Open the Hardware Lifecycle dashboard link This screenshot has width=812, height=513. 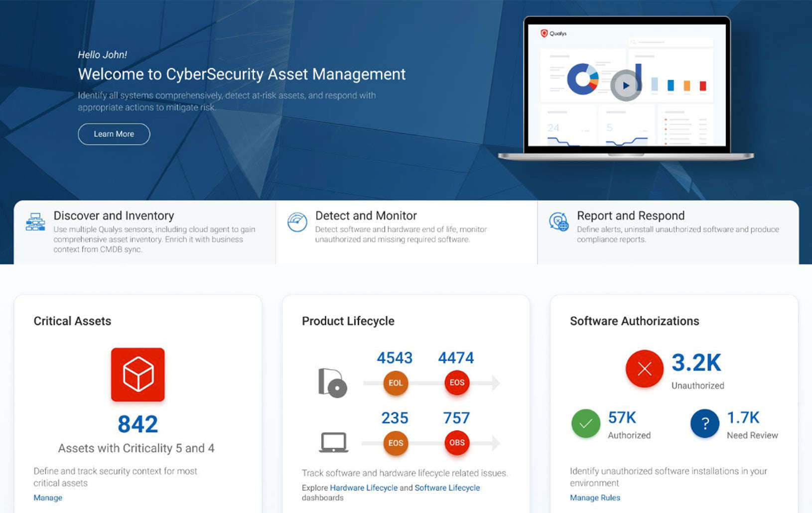point(364,488)
